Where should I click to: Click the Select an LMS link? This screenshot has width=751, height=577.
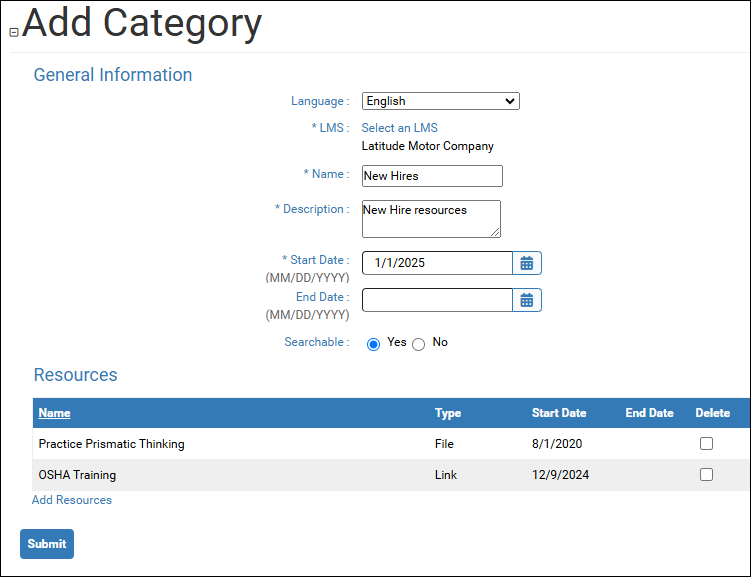coord(399,128)
